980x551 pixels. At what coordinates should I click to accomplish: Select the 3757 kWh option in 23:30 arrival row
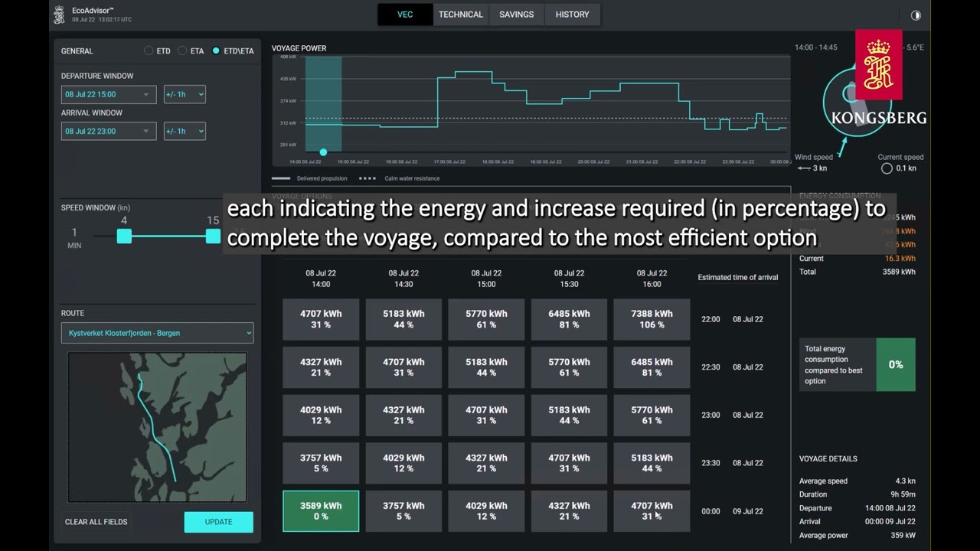tap(321, 463)
